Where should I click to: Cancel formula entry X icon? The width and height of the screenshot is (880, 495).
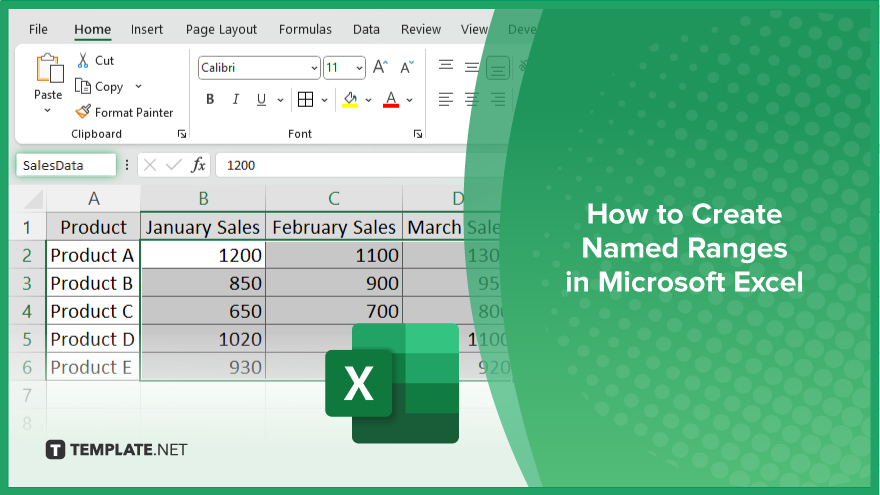[x=150, y=165]
